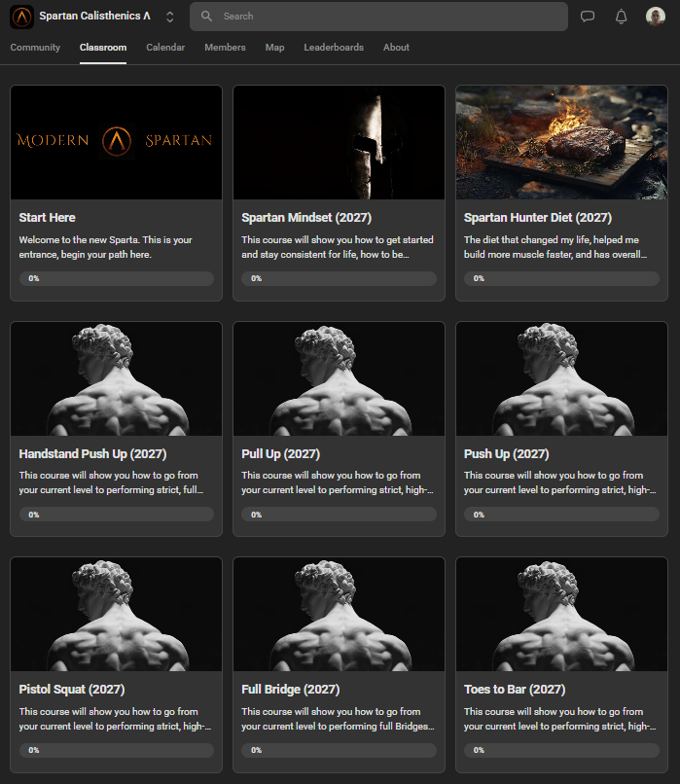680x784 pixels.
Task: Click the Push Up (2027) title
Action: pos(507,454)
